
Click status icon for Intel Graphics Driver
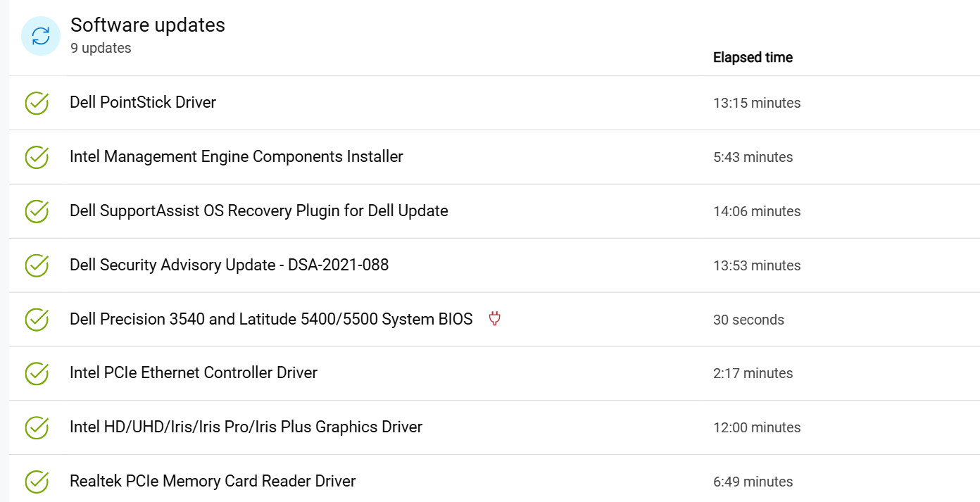(37, 427)
